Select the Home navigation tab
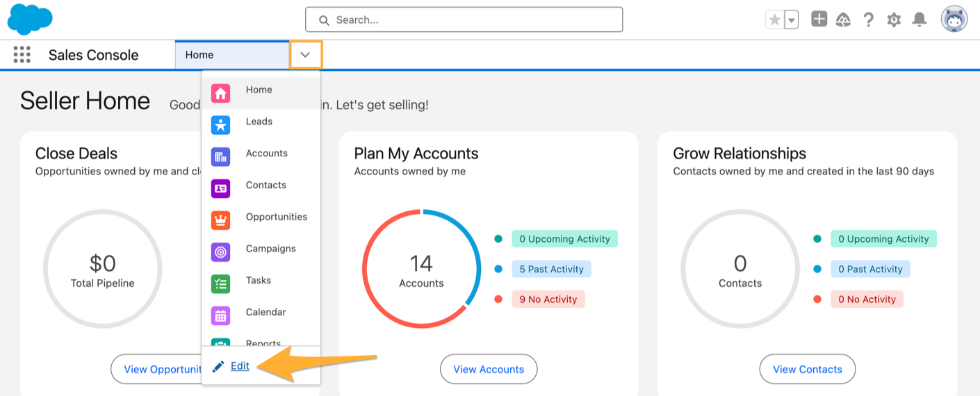980x396 pixels. coord(232,55)
